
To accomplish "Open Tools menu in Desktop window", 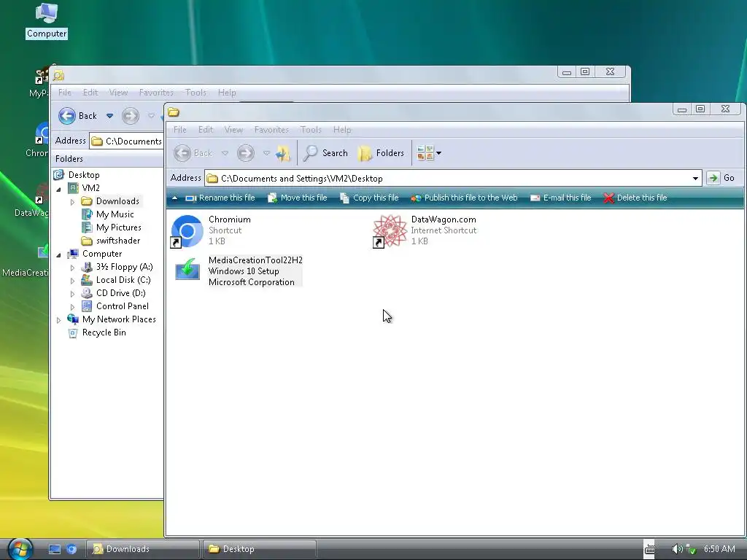I will pyautogui.click(x=311, y=130).
